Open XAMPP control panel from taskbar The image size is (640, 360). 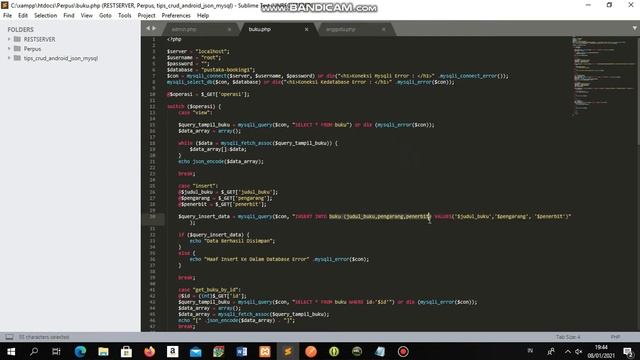pos(265,351)
